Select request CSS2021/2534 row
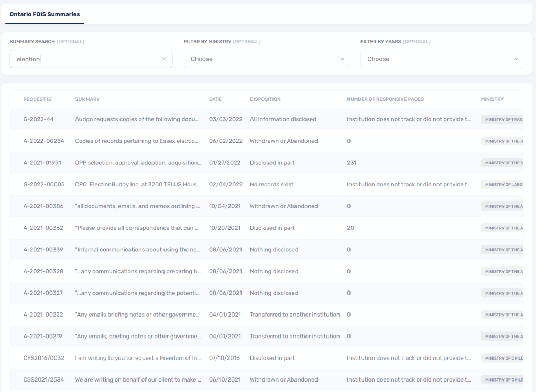Image resolution: width=536 pixels, height=392 pixels. click(x=43, y=380)
